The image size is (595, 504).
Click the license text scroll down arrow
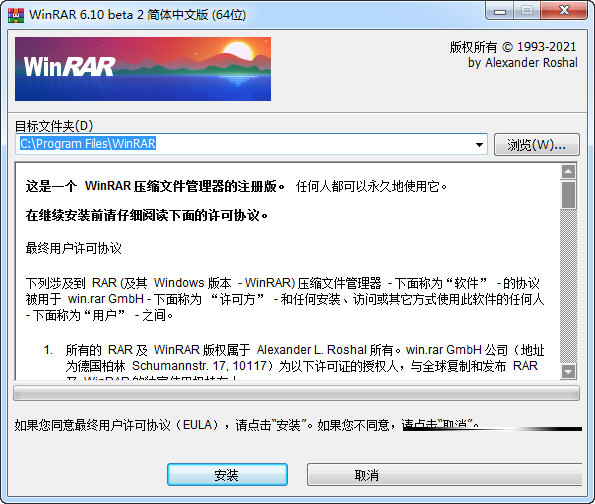[x=568, y=371]
